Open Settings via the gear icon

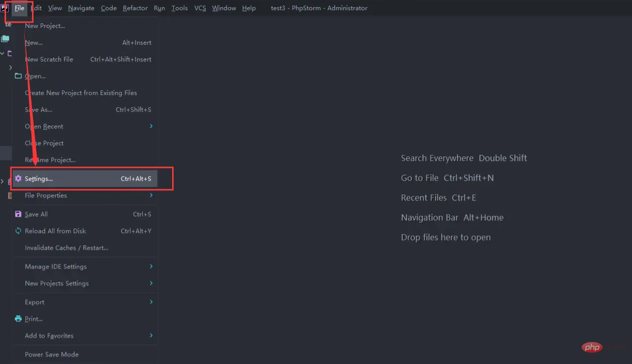(x=19, y=179)
